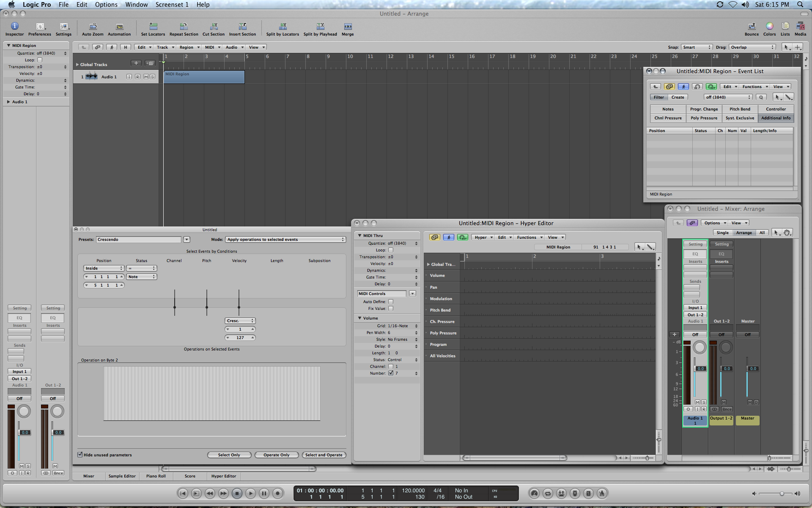Image resolution: width=812 pixels, height=508 pixels.
Task: Toggle the Link button in Event List window
Action: [669, 87]
